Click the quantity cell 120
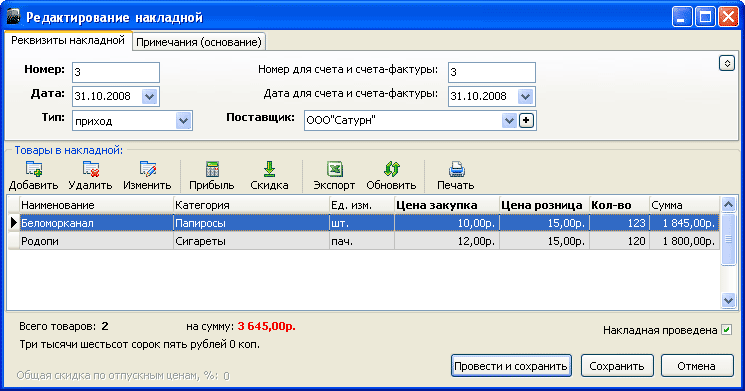 pos(620,241)
